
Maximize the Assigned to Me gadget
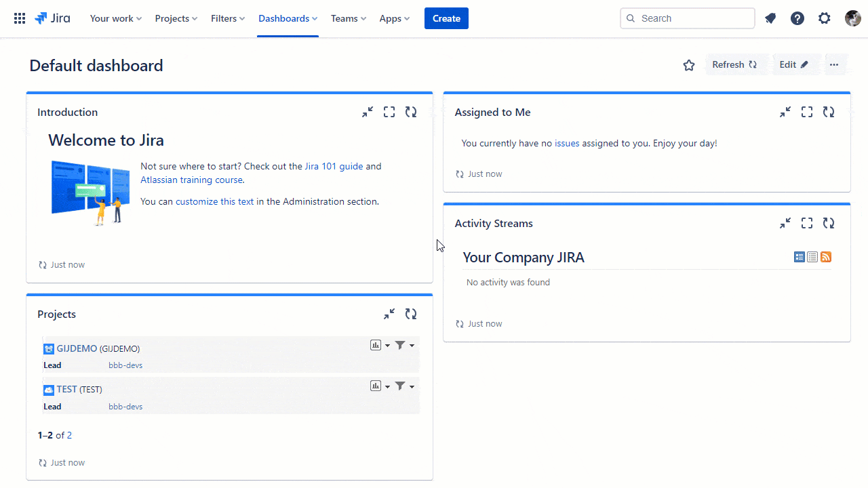click(x=807, y=112)
